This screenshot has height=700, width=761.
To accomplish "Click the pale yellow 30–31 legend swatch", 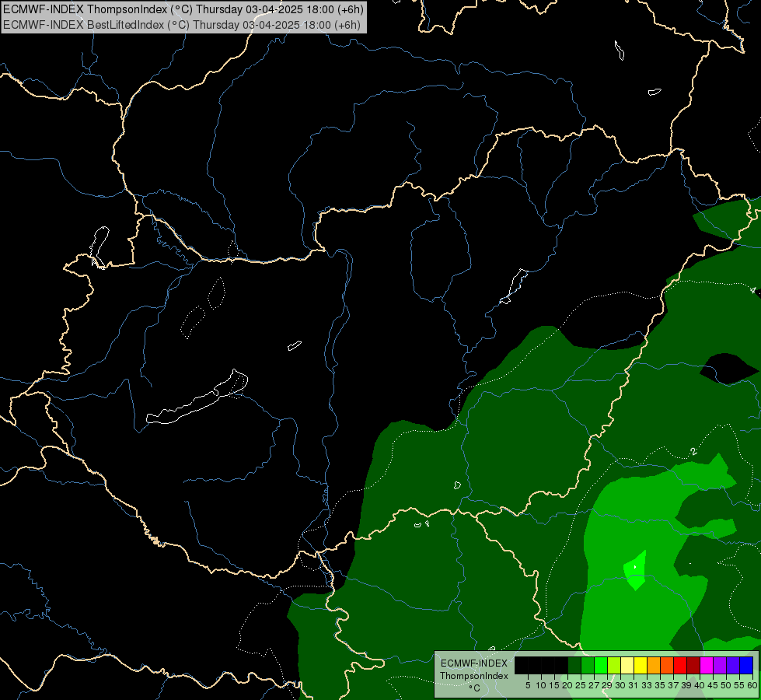I will click(627, 665).
